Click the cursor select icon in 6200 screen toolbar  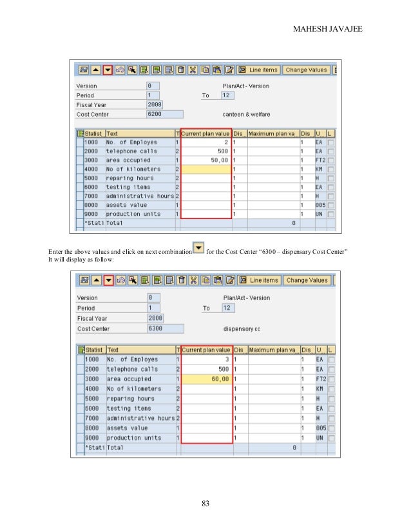[132, 70]
